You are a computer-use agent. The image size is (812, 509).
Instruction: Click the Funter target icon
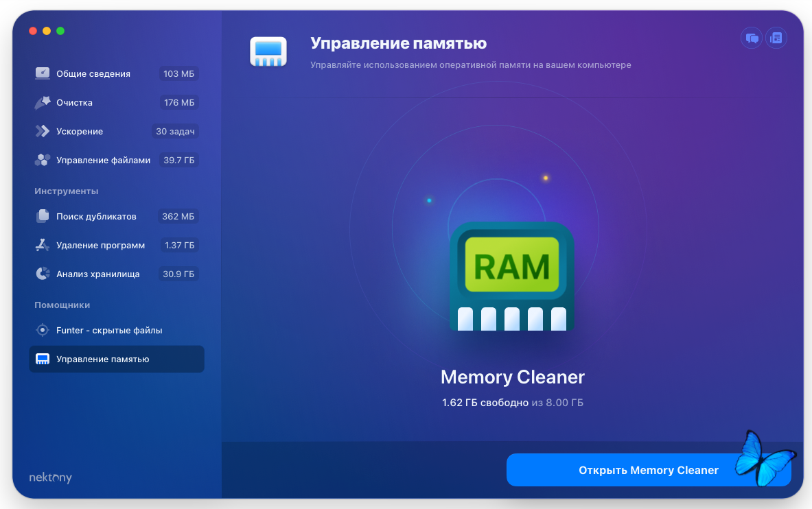click(43, 330)
